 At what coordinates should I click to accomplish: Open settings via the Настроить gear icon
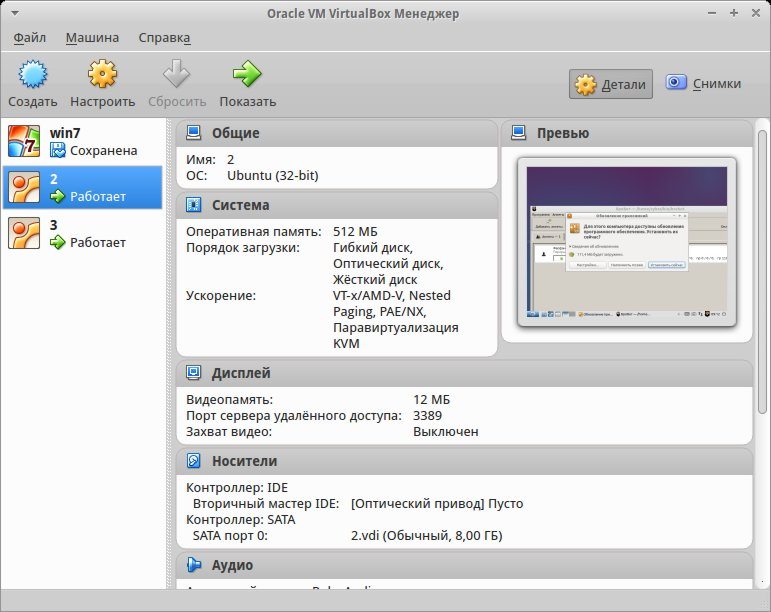click(102, 74)
